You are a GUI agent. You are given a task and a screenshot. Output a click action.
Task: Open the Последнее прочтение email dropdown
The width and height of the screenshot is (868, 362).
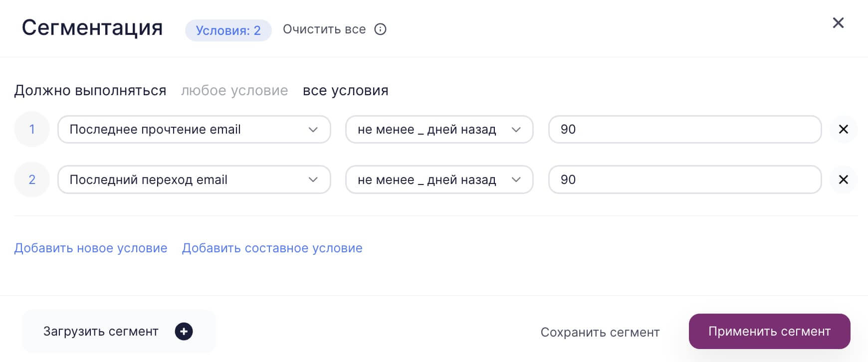point(194,130)
